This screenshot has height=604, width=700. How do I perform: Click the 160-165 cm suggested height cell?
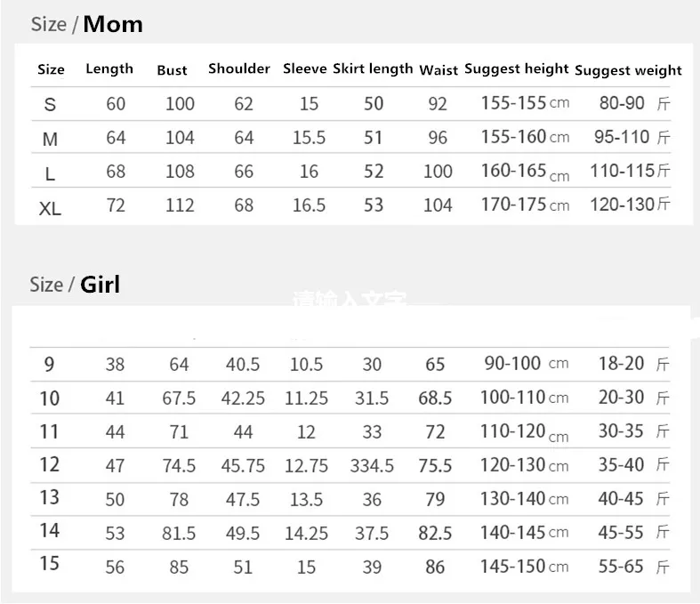point(525,172)
